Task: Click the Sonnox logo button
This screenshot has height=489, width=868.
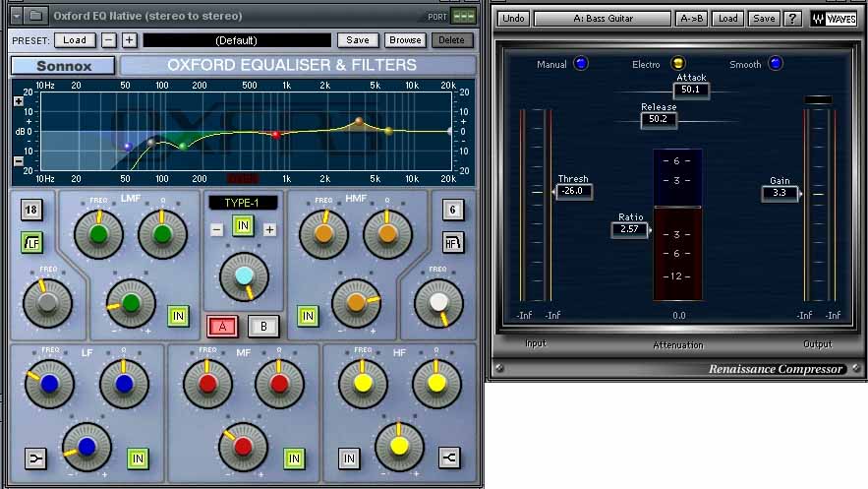Action: coord(63,66)
